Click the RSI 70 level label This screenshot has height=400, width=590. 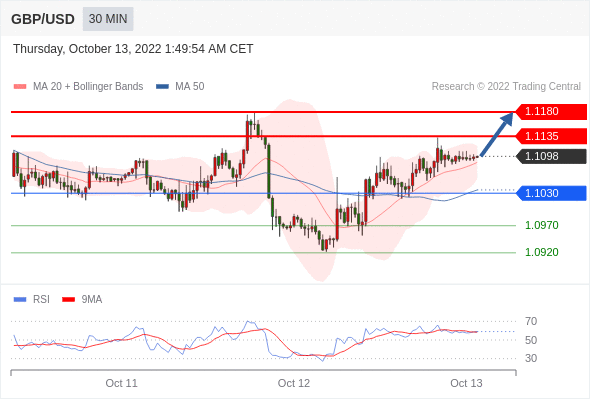(x=531, y=321)
